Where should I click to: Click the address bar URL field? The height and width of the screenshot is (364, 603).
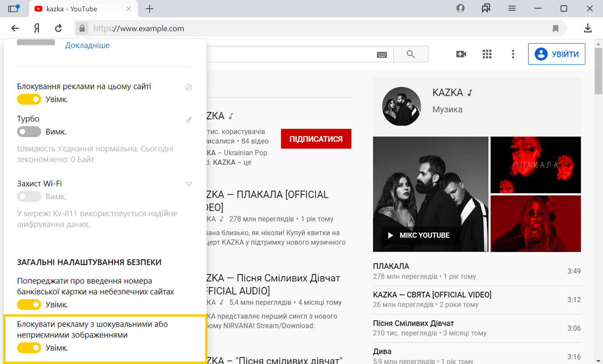coord(319,28)
